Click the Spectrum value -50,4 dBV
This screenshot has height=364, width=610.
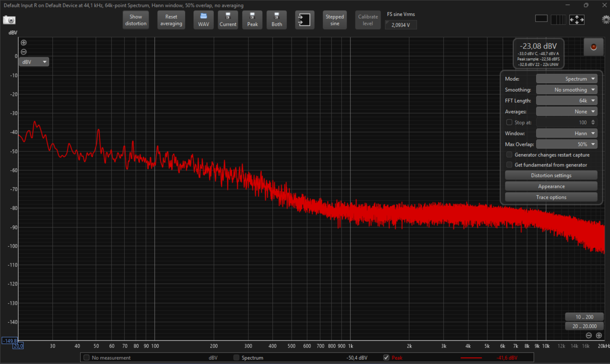(x=357, y=358)
